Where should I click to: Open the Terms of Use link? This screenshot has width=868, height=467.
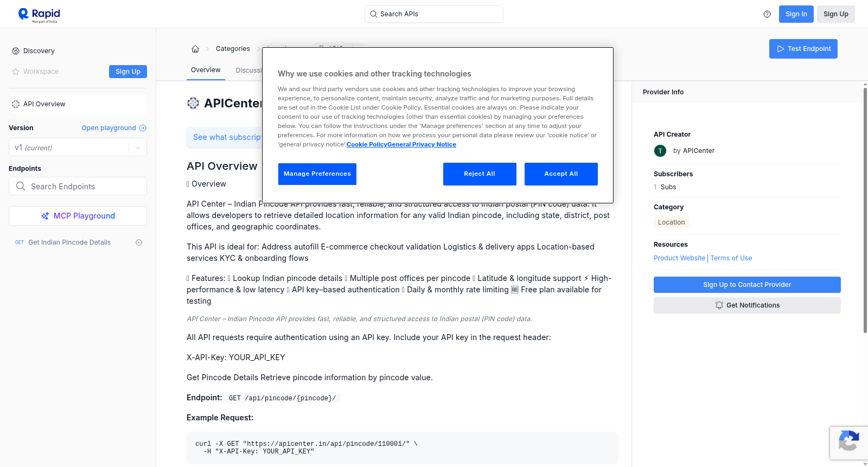point(731,258)
